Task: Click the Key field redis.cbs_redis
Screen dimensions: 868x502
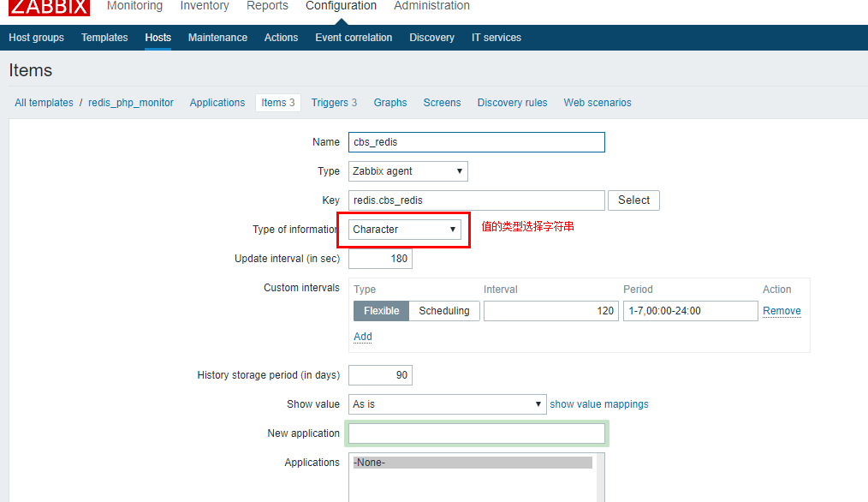Action: click(477, 200)
